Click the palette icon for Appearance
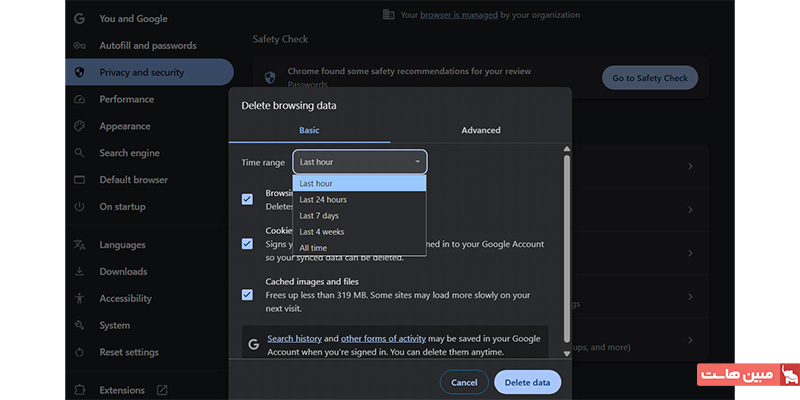This screenshot has height=400, width=800. [x=79, y=126]
